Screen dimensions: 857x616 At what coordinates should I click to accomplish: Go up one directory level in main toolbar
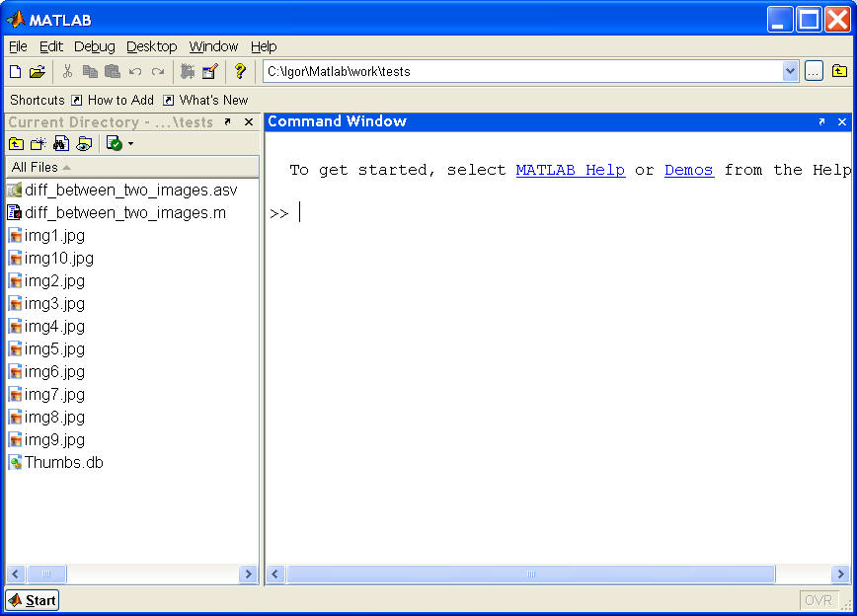pos(839,71)
